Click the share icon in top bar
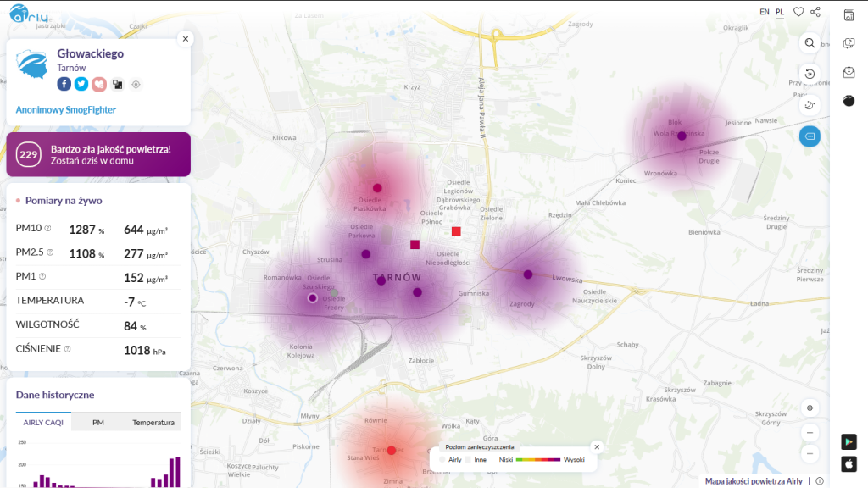The image size is (868, 488). click(815, 12)
